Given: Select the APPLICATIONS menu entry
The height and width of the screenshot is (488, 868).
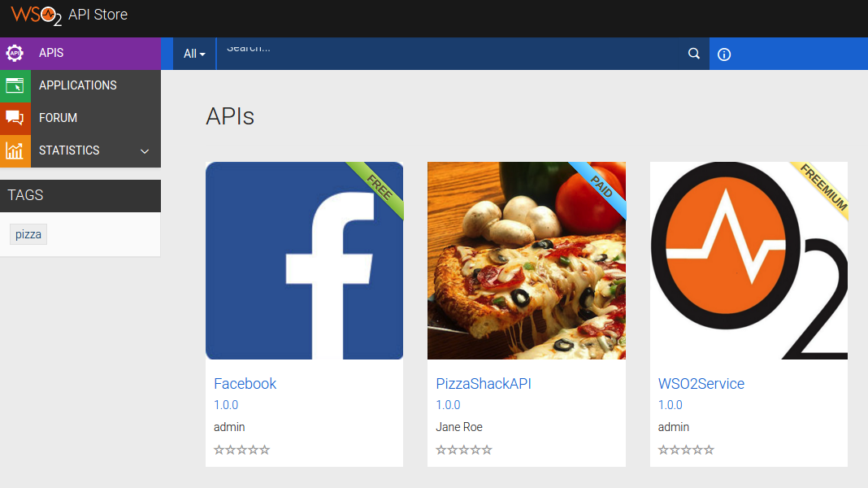Looking at the screenshot, I should (79, 85).
